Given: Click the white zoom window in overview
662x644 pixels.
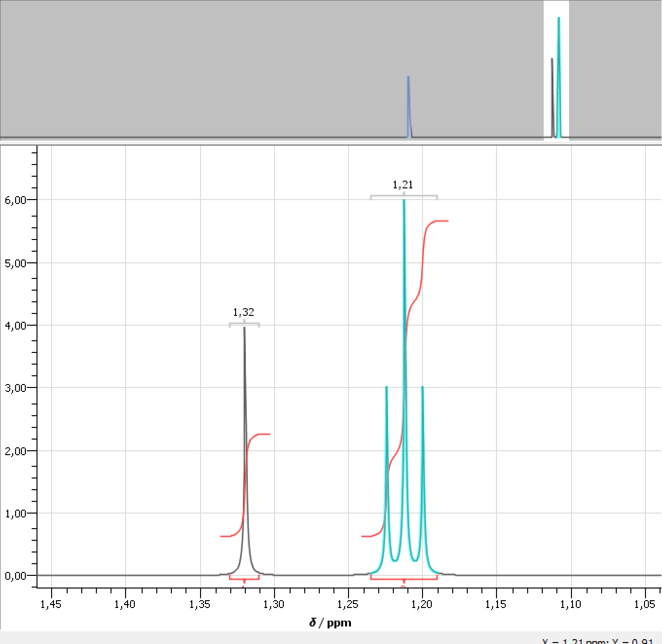Looking at the screenshot, I should tap(548, 29).
